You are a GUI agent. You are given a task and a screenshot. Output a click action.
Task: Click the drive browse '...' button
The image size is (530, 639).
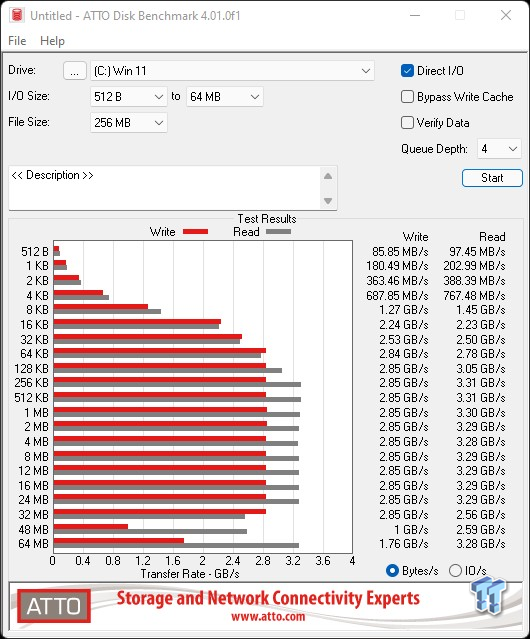pyautogui.click(x=75, y=71)
